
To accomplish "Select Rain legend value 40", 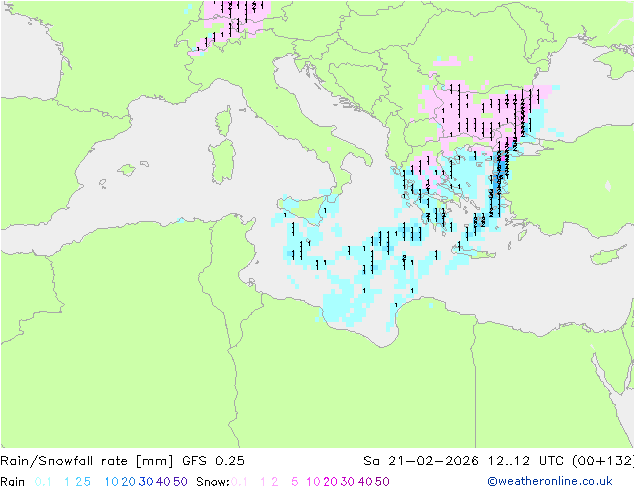I will tap(163, 482).
